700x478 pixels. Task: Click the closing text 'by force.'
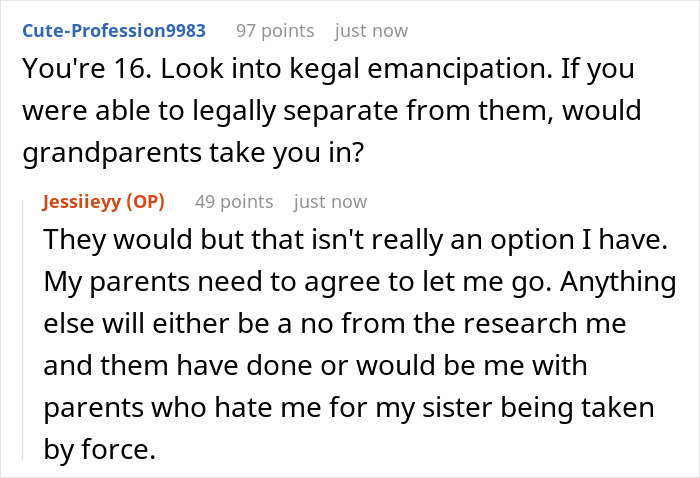(100, 449)
